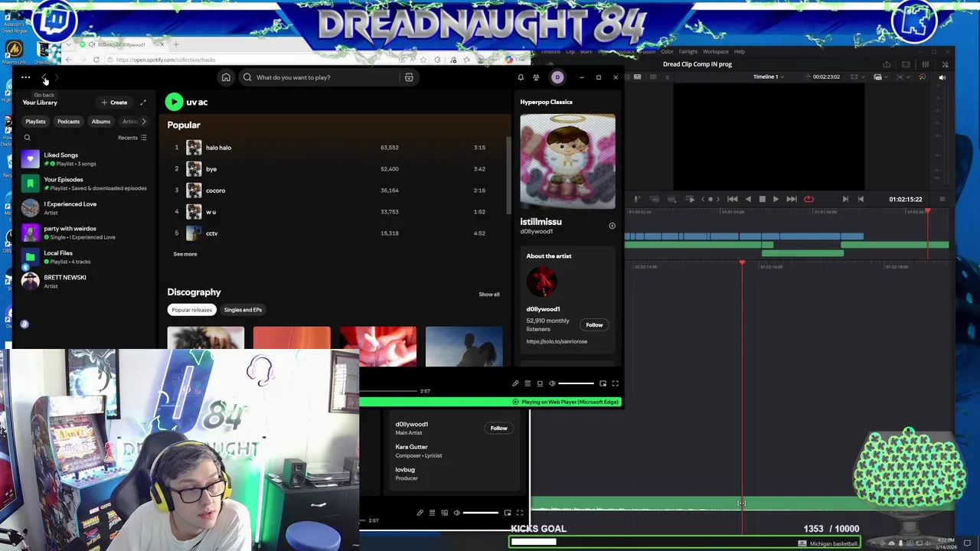Click chevron to reveal more library filters
Screen dimensions: 980x551
(x=143, y=122)
